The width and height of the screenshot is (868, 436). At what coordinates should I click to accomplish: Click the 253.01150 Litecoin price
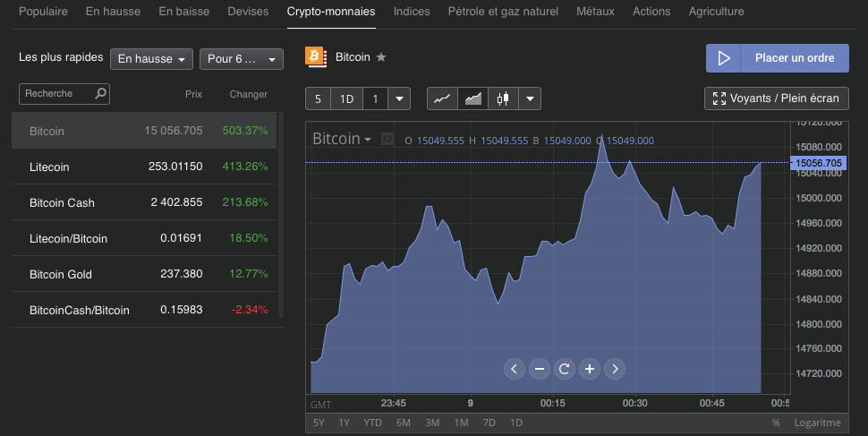(175, 167)
